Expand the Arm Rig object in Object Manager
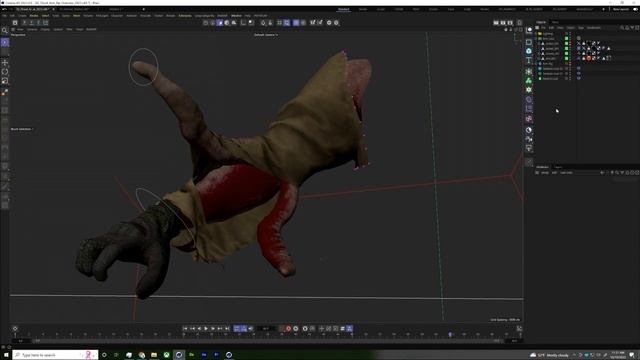640x360 pixels. pos(536,63)
